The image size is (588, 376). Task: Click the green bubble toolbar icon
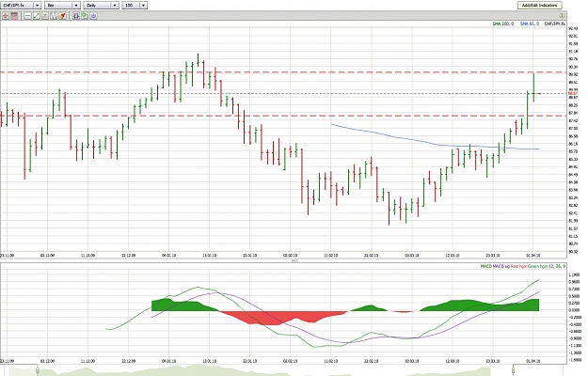coord(85,16)
